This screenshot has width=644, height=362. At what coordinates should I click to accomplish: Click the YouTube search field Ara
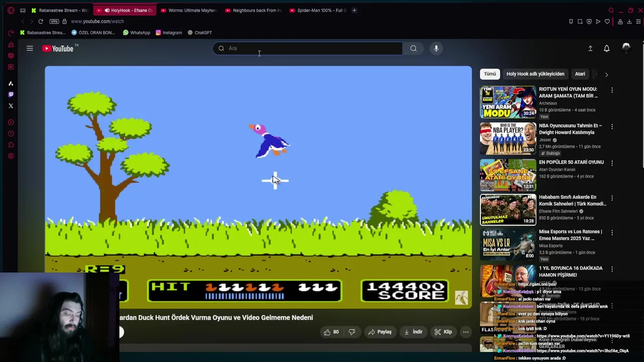[x=307, y=48]
